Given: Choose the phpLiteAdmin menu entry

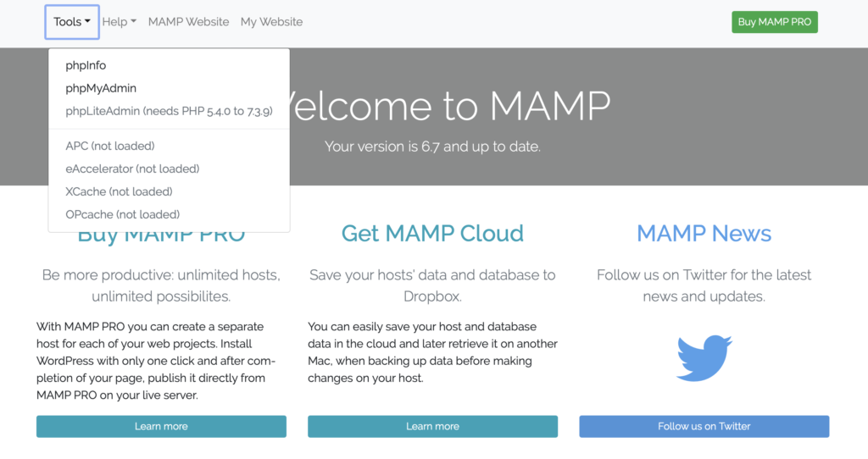Looking at the screenshot, I should (169, 111).
